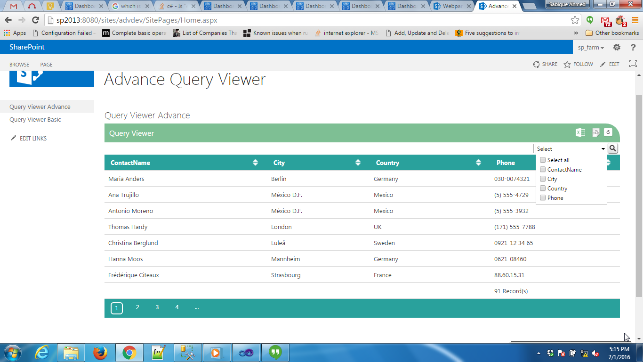
Task: Switch to the Webpart browser tab
Action: (451, 6)
